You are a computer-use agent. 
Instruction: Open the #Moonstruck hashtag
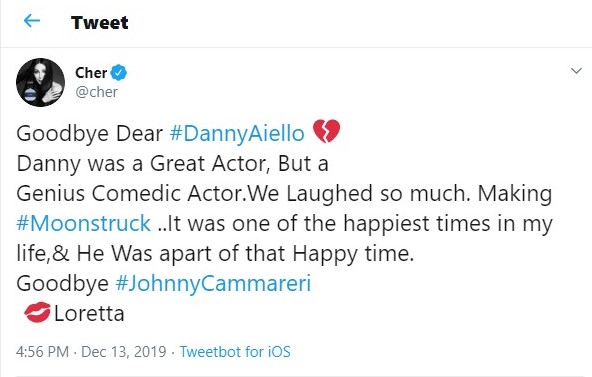[83, 223]
